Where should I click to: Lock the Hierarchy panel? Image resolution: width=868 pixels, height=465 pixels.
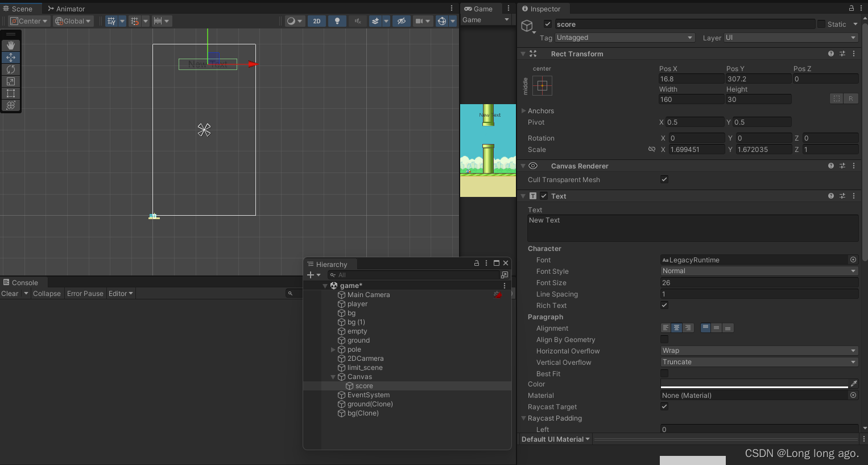point(477,263)
